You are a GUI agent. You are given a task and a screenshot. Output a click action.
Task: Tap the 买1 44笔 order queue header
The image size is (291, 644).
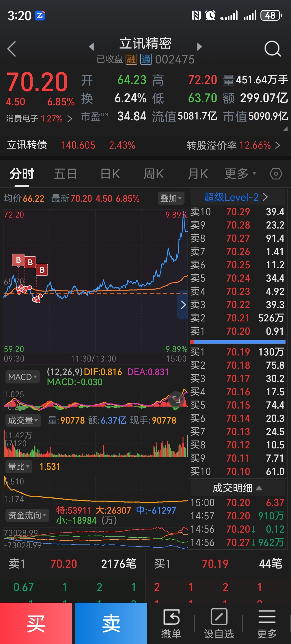tap(218, 564)
